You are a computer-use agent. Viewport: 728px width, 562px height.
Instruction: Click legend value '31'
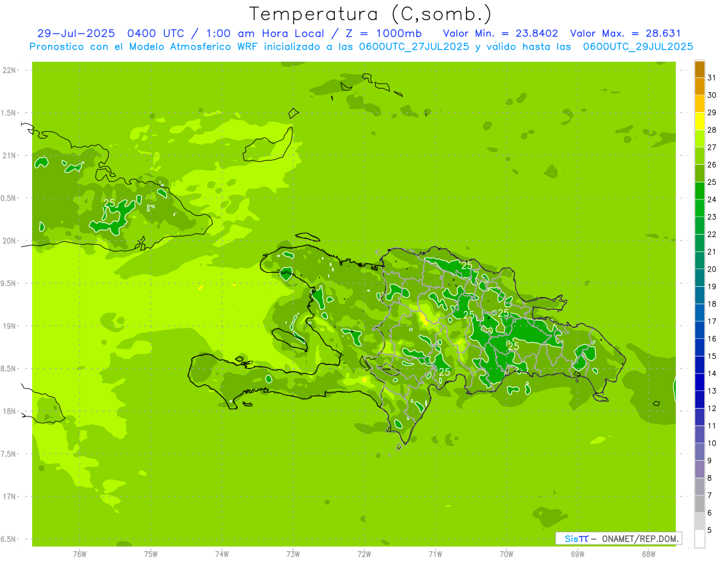pyautogui.click(x=712, y=78)
